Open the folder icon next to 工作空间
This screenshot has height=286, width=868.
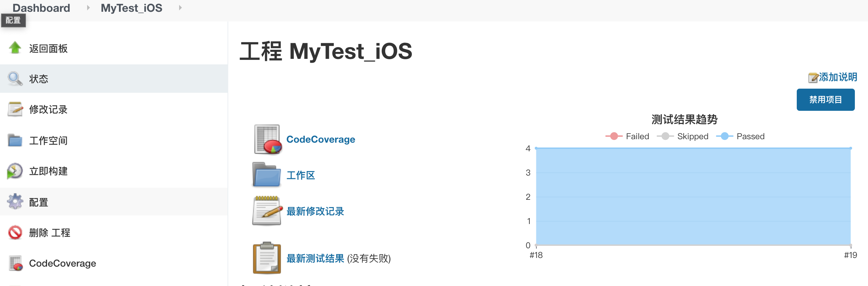click(15, 140)
